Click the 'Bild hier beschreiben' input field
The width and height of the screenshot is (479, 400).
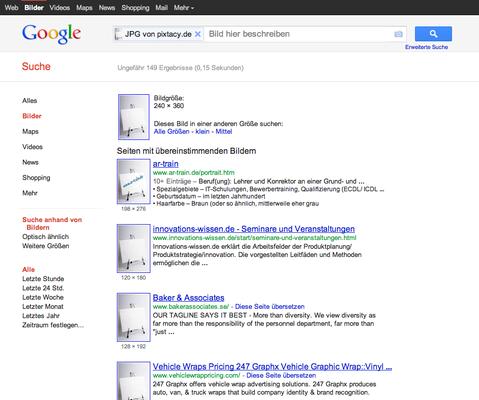299,34
